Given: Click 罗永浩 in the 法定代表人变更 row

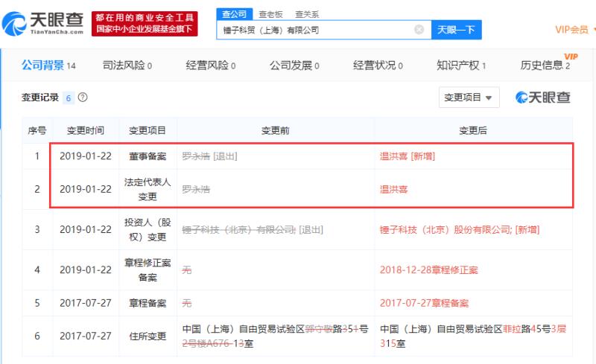Looking at the screenshot, I should click(x=196, y=189).
